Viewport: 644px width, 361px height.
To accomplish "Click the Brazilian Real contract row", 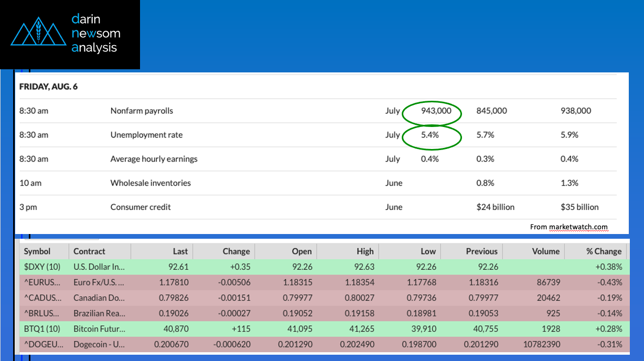I will tap(99, 313).
